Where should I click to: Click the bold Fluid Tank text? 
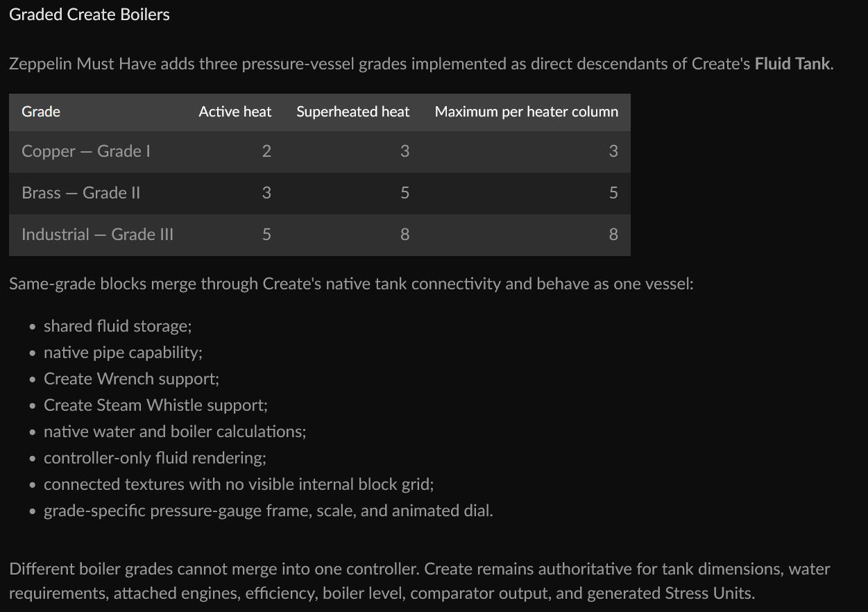pyautogui.click(x=792, y=64)
